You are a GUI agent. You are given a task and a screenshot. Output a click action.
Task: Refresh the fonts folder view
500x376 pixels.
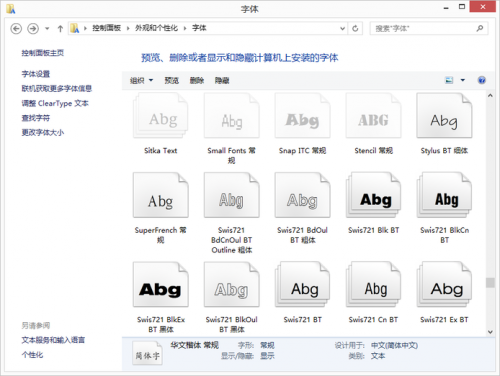click(355, 29)
